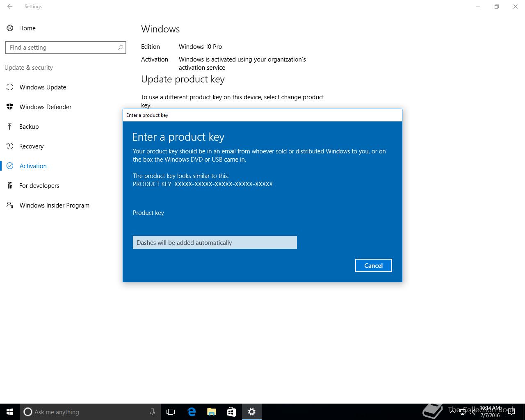This screenshot has height=420, width=525.
Task: Open File Explorer from taskbar
Action: point(212,412)
